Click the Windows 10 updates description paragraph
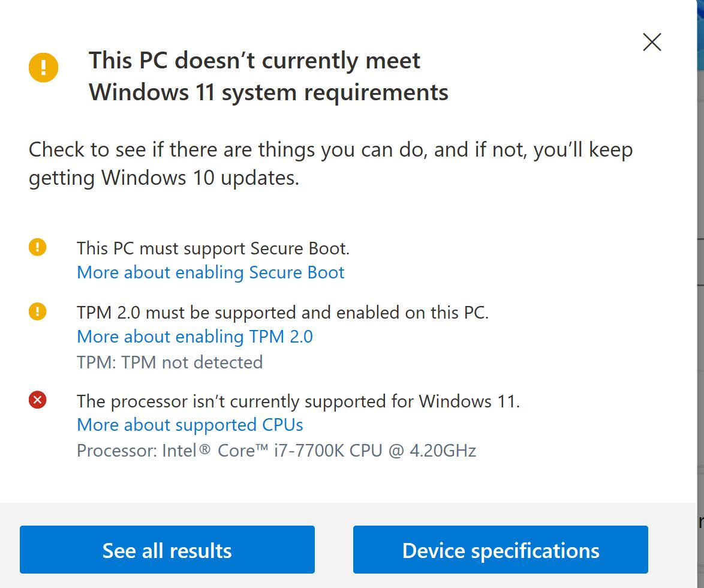The width and height of the screenshot is (704, 588). pos(330,163)
